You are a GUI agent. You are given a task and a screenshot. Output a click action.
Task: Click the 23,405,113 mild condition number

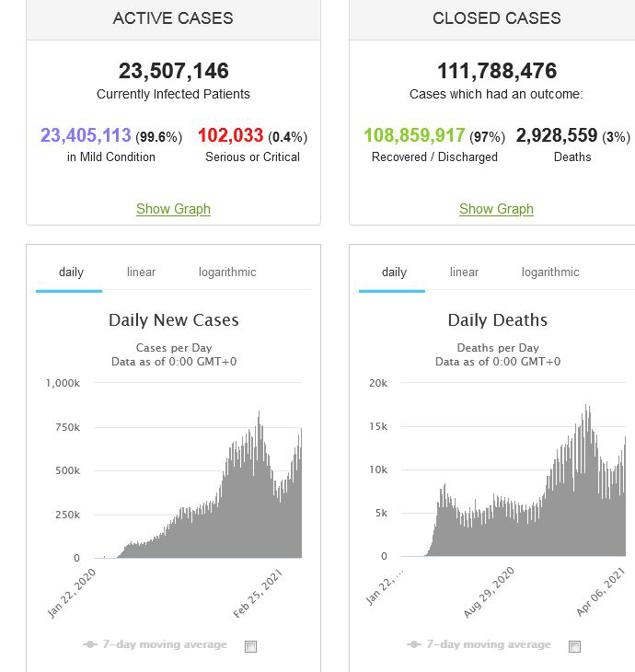pyautogui.click(x=86, y=136)
